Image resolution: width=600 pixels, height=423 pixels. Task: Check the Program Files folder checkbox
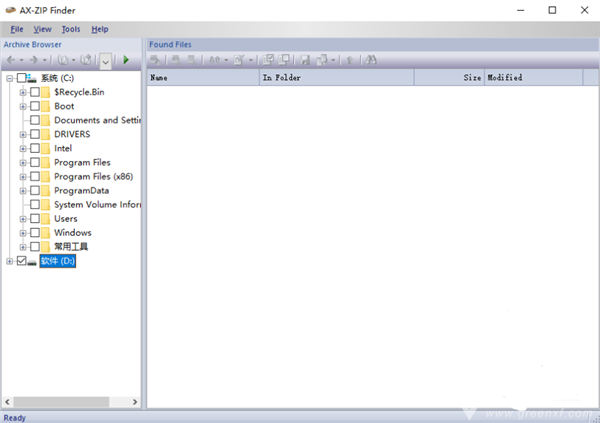pos(35,162)
